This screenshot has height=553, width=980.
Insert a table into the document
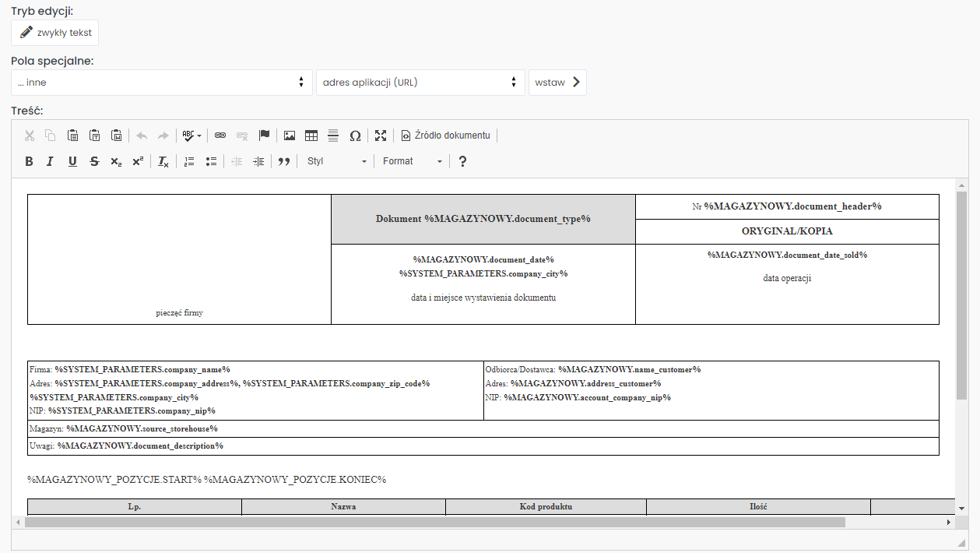pyautogui.click(x=311, y=136)
